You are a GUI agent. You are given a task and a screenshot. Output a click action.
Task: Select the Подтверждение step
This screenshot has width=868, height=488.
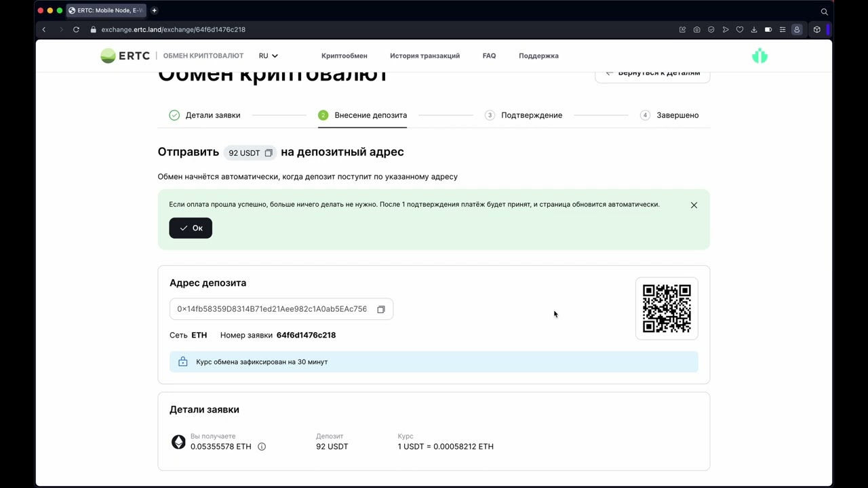[524, 115]
